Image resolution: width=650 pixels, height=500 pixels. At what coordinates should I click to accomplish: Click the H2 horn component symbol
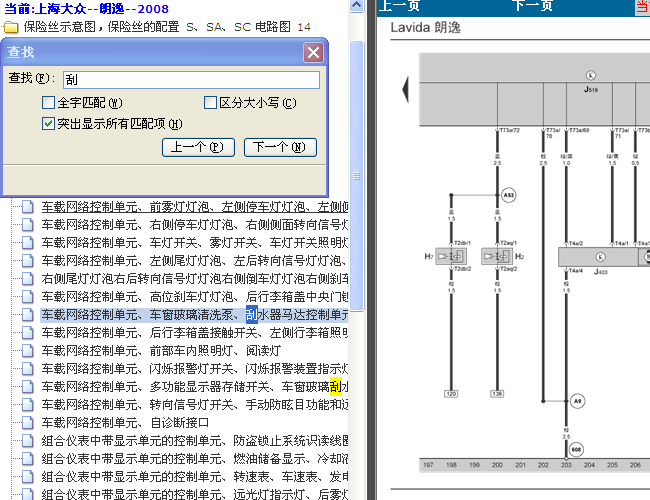tap(497, 256)
